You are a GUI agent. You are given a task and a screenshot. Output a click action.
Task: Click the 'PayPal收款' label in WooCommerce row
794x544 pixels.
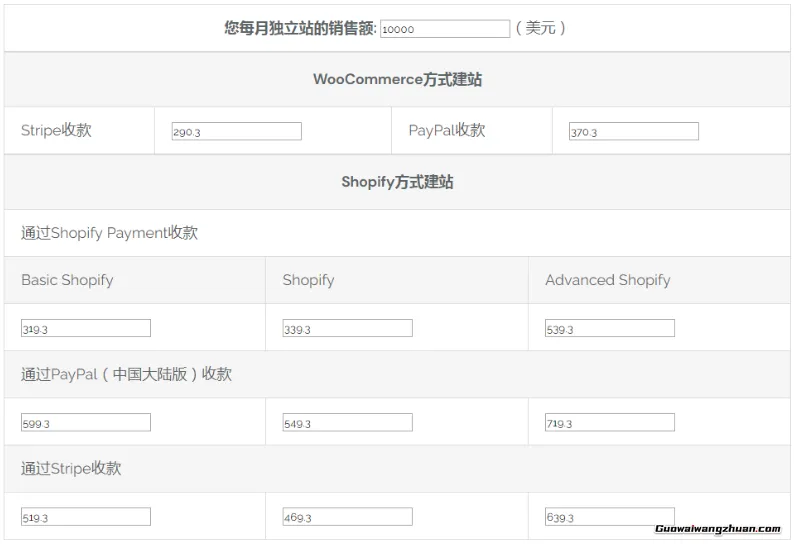(x=447, y=130)
